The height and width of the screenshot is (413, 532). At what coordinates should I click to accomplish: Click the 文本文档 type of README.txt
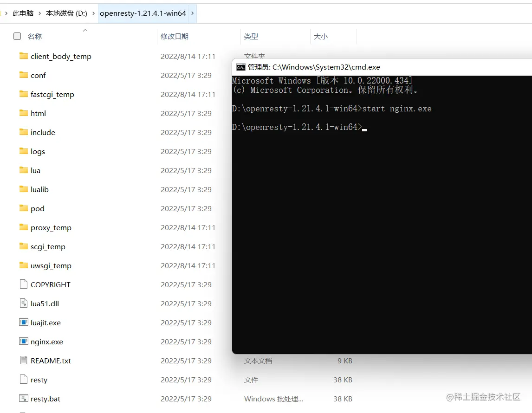point(258,361)
